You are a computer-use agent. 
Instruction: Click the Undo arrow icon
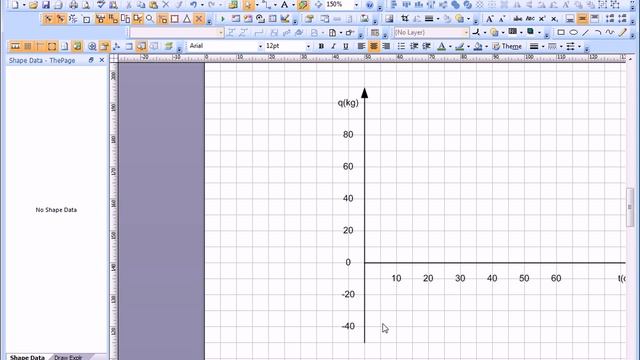click(193, 5)
